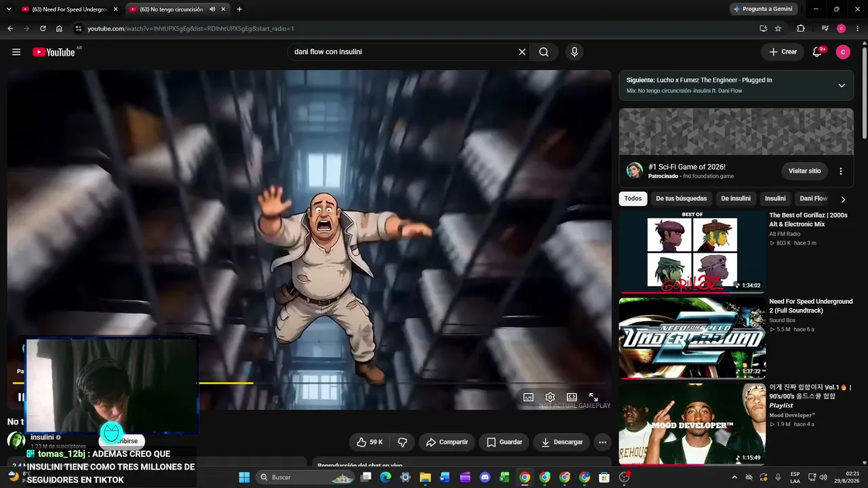The height and width of the screenshot is (488, 868).
Task: Open 'The Best of Gorillaz' video title
Action: [808, 220]
